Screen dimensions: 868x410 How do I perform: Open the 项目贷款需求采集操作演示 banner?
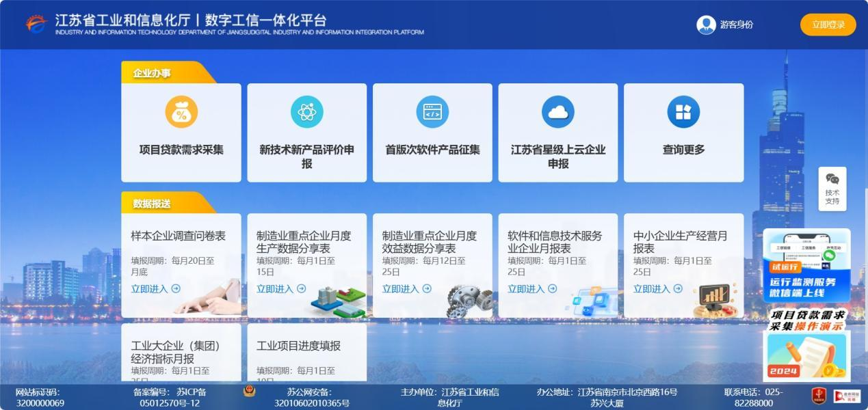[x=806, y=345]
